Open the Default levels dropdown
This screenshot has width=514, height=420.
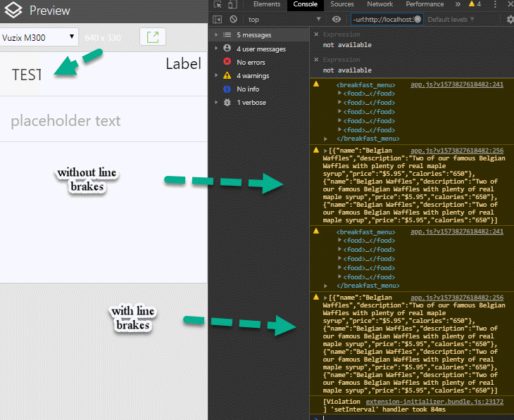pos(451,20)
